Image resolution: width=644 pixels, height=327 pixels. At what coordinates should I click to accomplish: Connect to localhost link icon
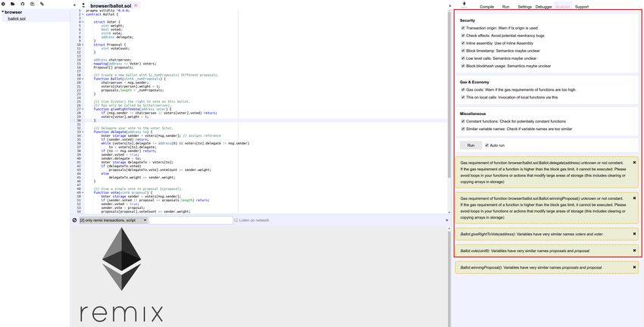pos(42,4)
